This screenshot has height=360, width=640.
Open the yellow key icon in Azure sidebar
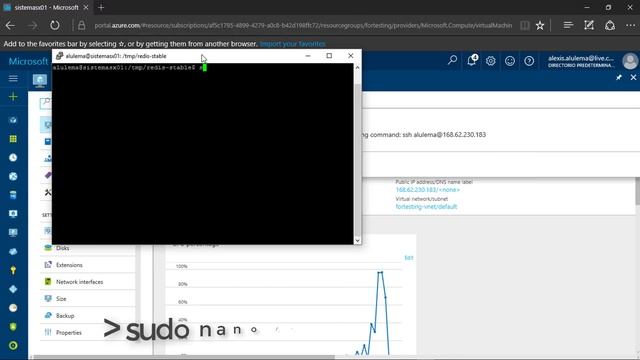pos(13,270)
